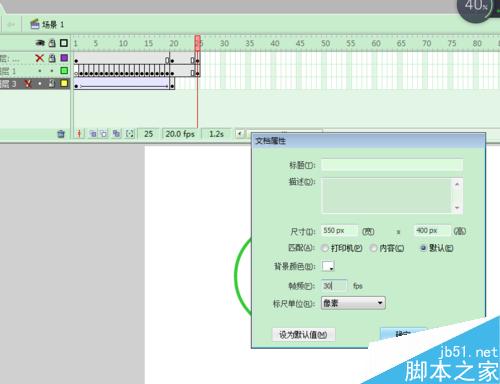Viewport: 500px width, 384px height.
Task: Toggle visibility dot of layer 1
Action: [40, 71]
